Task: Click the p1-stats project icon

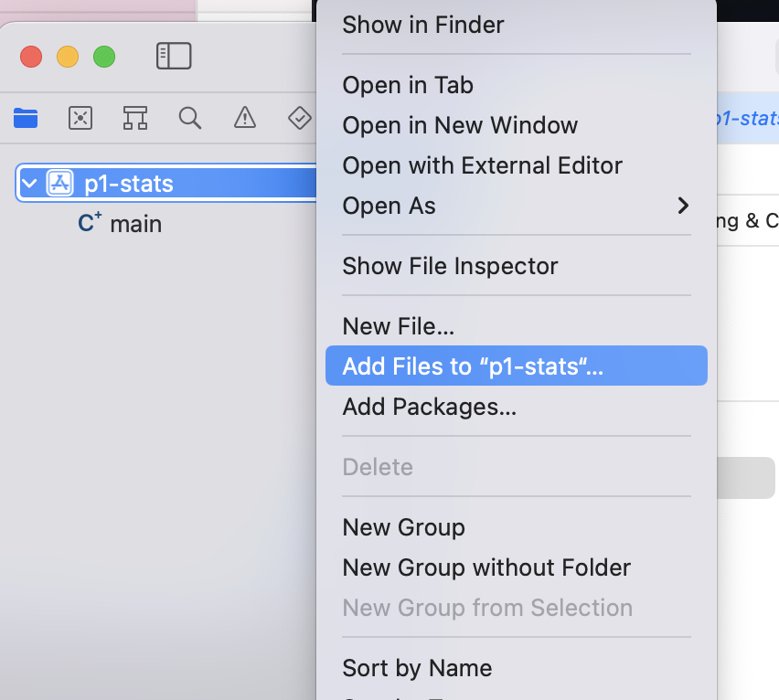Action: pyautogui.click(x=60, y=183)
